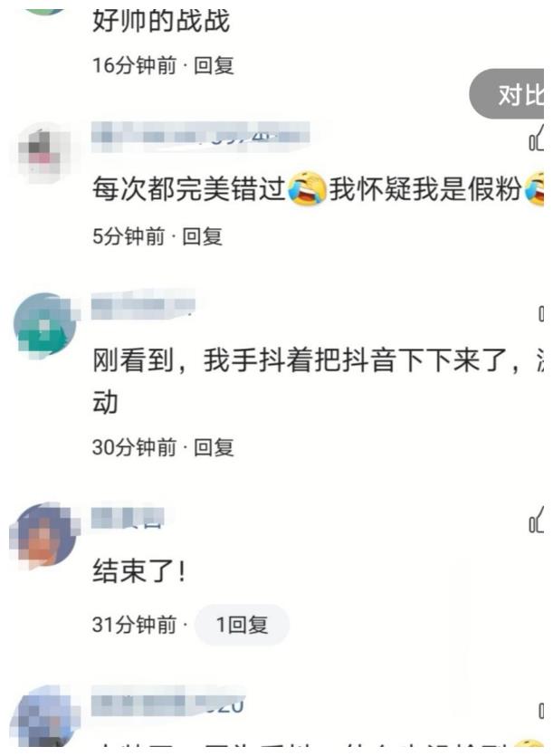Open the blurred username ending in '20'
553x756 pixels.
click(x=167, y=705)
